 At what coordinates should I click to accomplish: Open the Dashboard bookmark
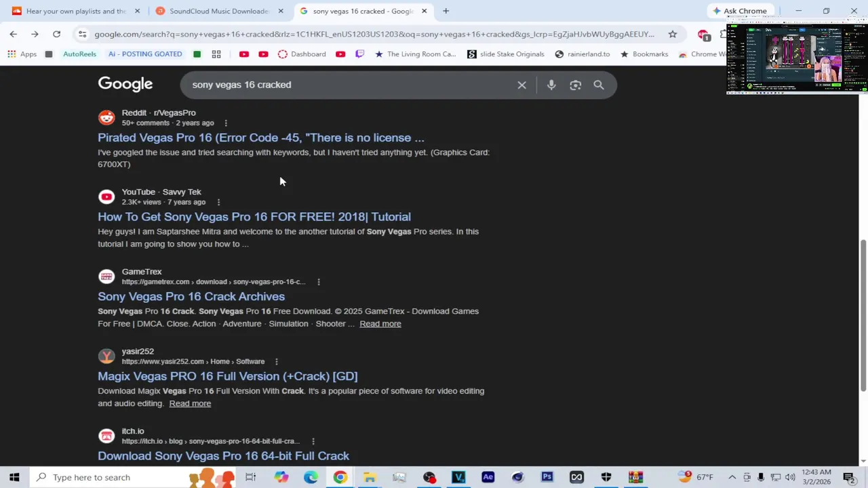(302, 54)
